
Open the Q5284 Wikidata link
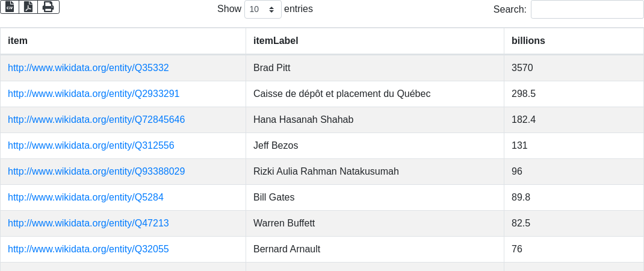(x=85, y=198)
